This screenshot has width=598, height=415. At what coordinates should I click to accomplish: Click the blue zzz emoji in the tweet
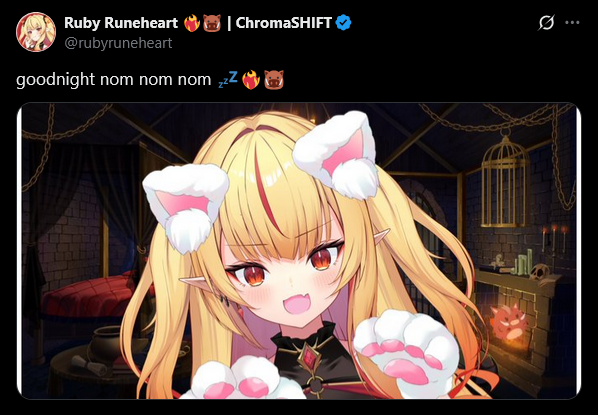coord(228,79)
